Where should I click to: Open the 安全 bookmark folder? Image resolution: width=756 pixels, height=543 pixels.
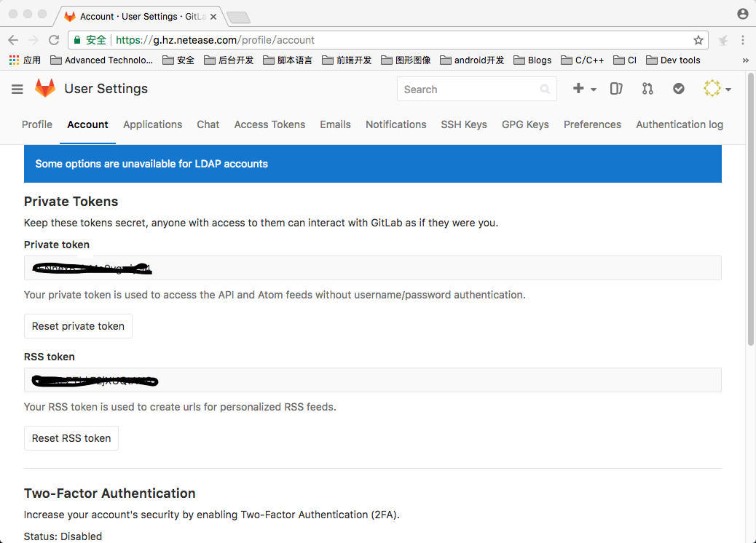pos(178,60)
